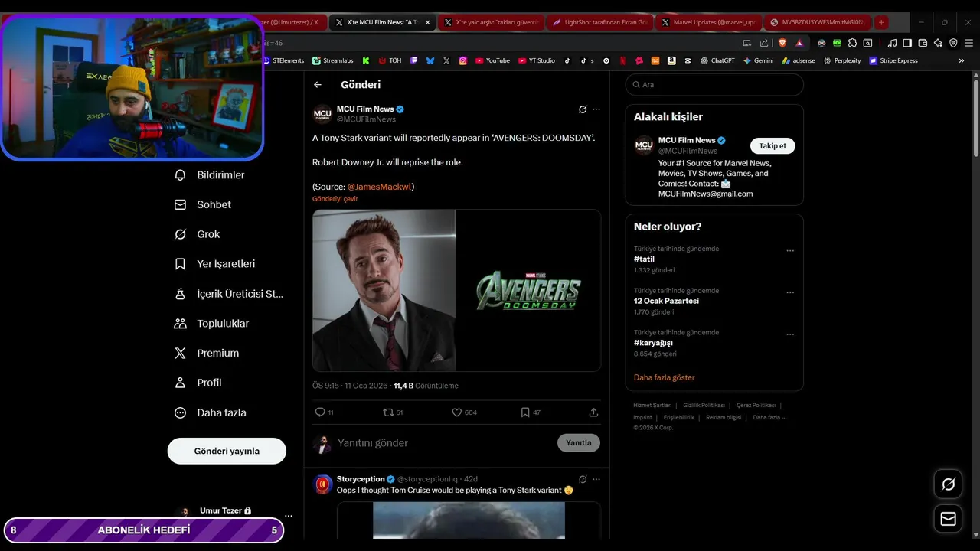Screen dimensions: 980x551
Task: Open a new browser tab with plus button
Action: 881,22
